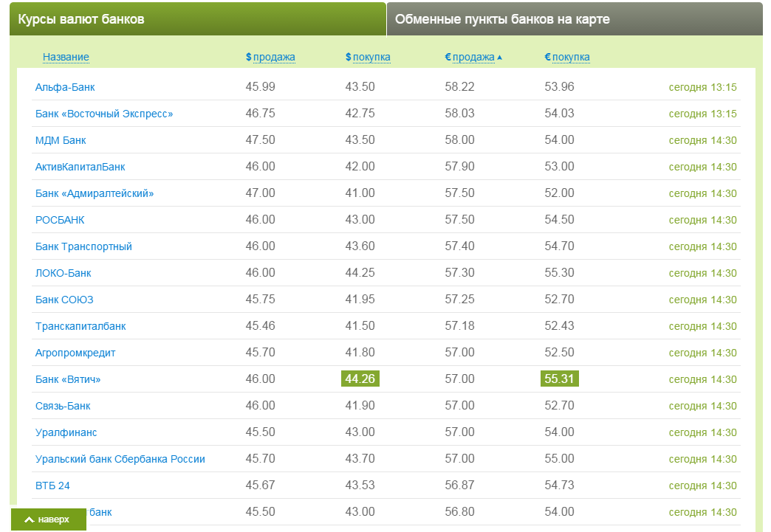
Task: Click Банк СОЮЗ euro sale 57.25
Action: pyautogui.click(x=460, y=299)
